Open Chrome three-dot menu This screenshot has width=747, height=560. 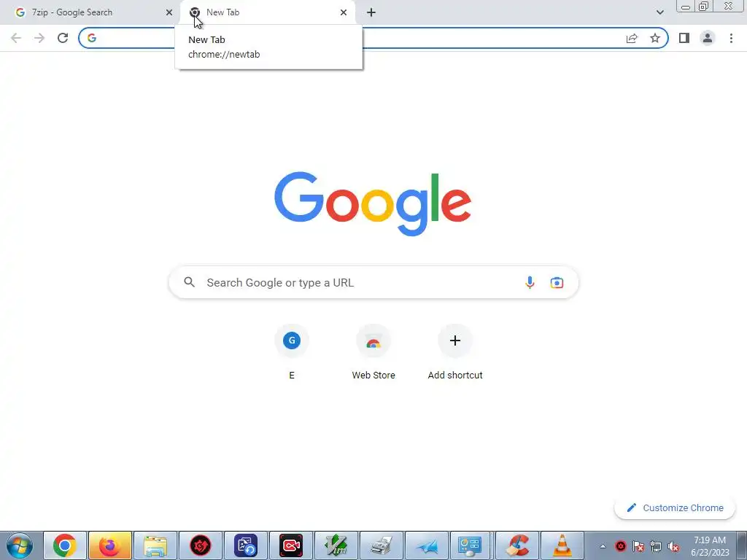tap(731, 38)
